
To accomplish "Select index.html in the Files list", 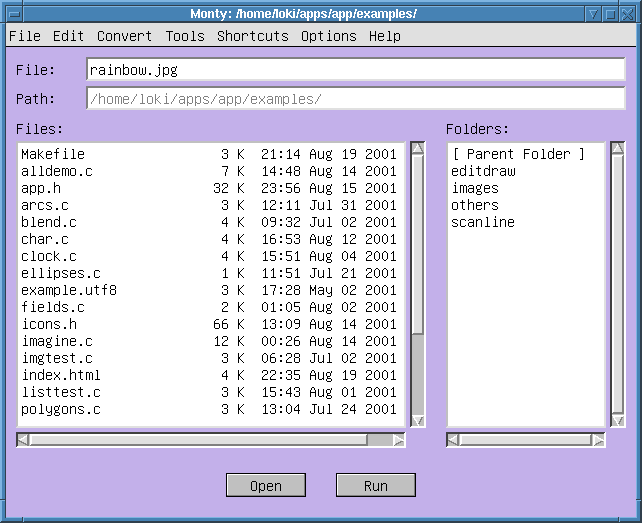I will tap(62, 375).
